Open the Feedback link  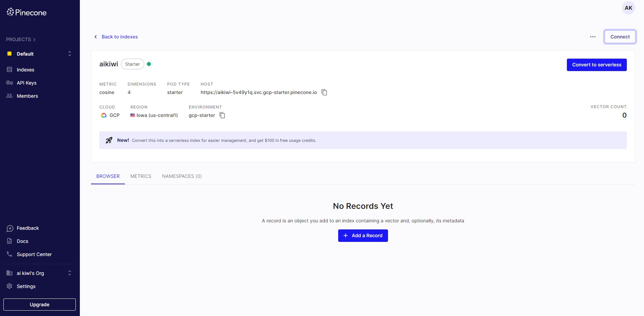pos(28,228)
